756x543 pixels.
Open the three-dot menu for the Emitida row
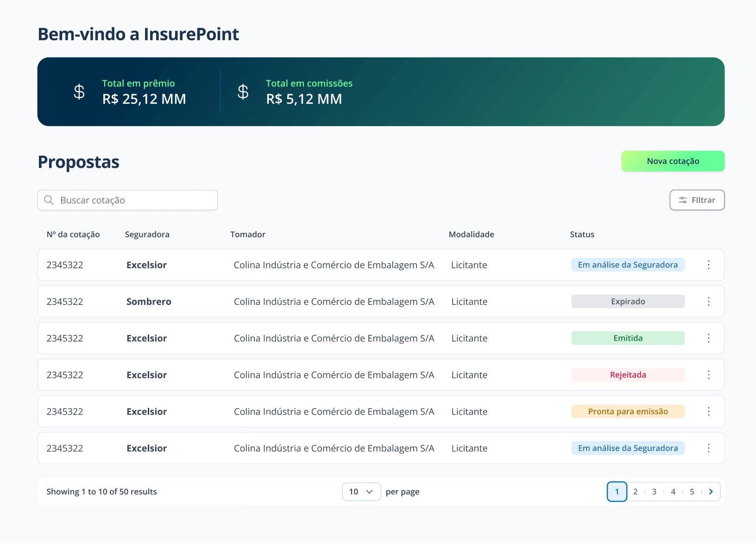coord(708,338)
